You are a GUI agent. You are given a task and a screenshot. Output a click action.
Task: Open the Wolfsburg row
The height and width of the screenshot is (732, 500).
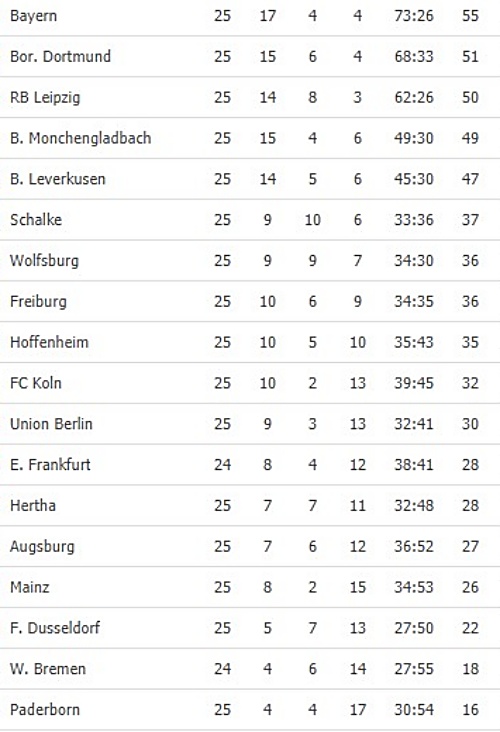[250, 260]
